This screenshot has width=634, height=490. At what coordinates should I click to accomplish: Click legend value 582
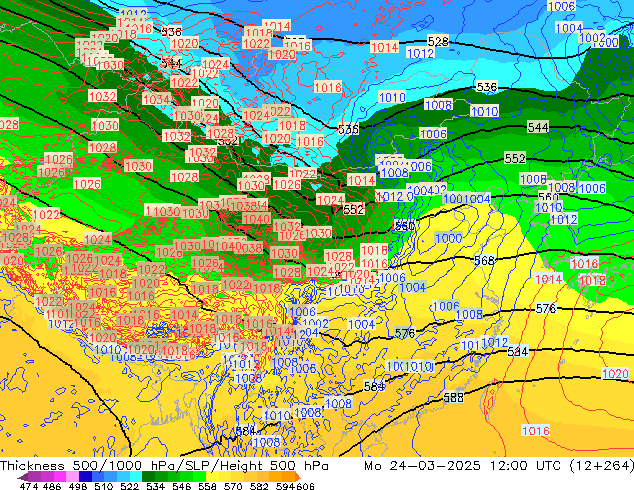[259, 486]
